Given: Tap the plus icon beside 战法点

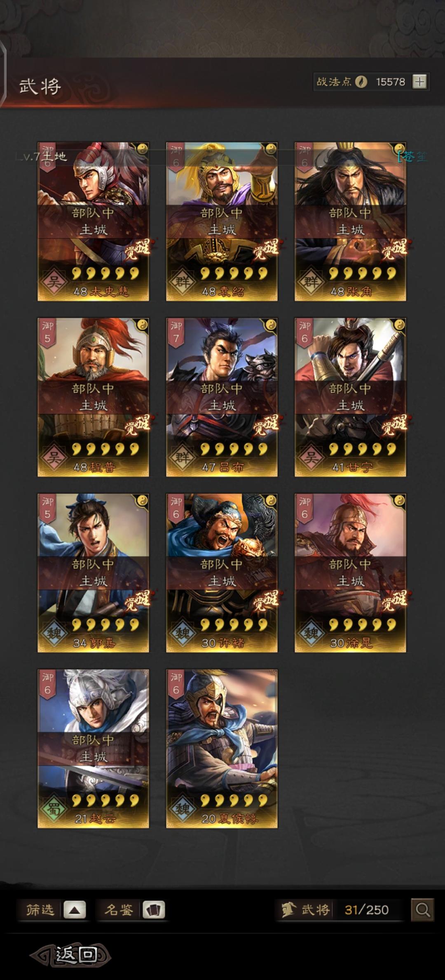Looking at the screenshot, I should click(419, 82).
